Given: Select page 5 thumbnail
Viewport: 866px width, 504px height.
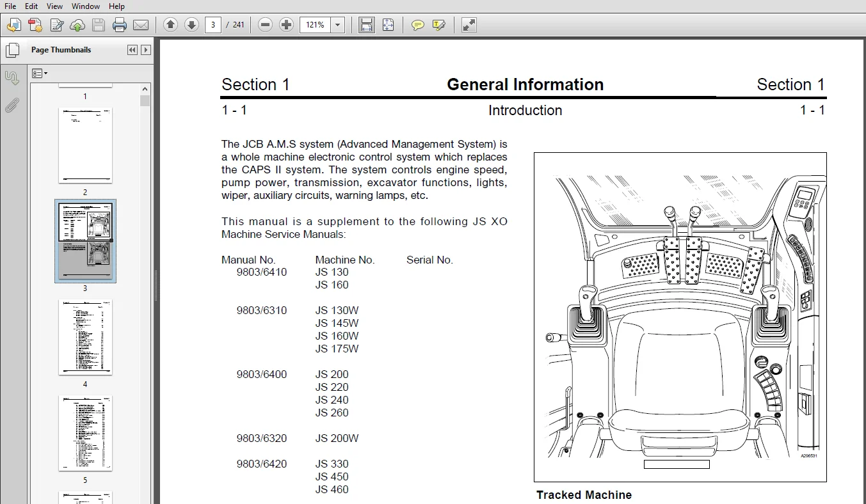Looking at the screenshot, I should click(x=85, y=433).
